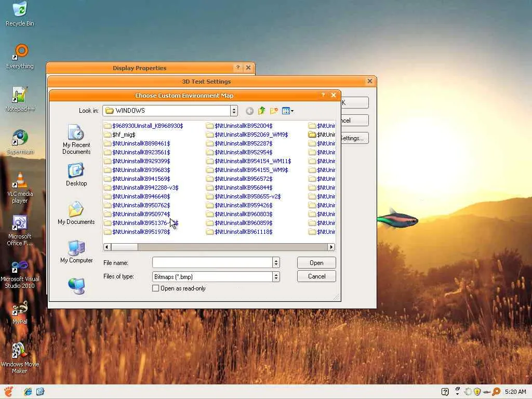The width and height of the screenshot is (532, 399).
Task: Close the 3D Text Settings window
Action: (370, 81)
